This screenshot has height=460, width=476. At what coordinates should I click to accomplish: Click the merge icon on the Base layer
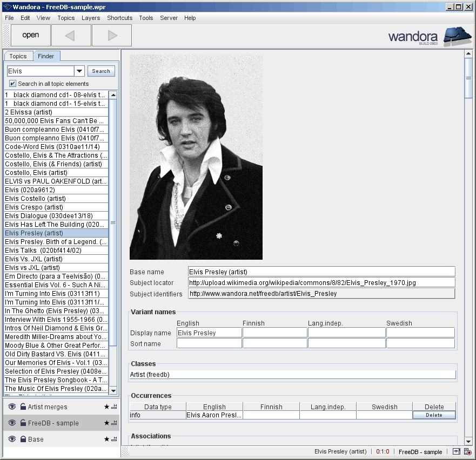click(114, 439)
